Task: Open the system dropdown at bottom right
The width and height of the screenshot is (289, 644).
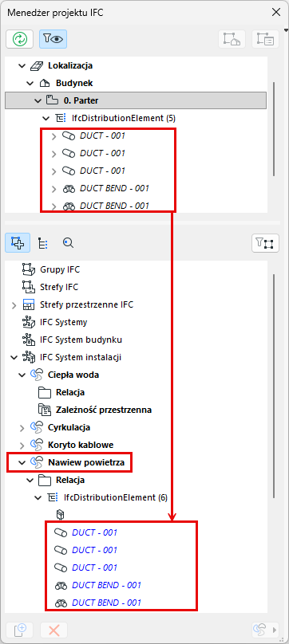Action: [x=266, y=630]
